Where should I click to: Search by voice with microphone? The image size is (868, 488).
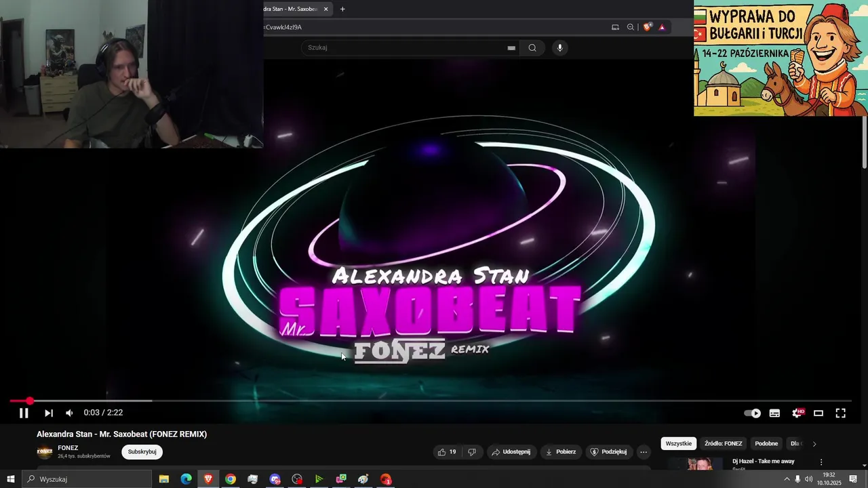559,47
